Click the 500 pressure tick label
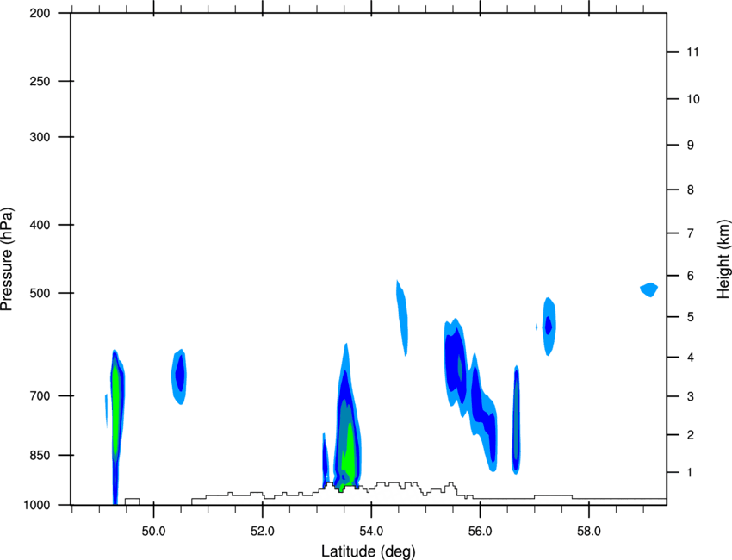The width and height of the screenshot is (732, 560). click(40, 293)
